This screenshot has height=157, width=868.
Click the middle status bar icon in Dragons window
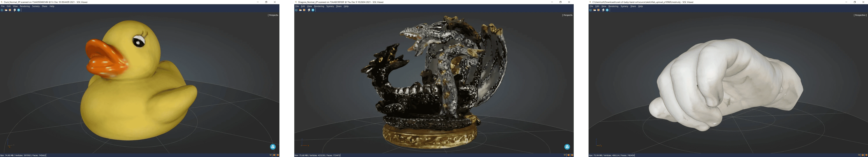(x=568, y=155)
